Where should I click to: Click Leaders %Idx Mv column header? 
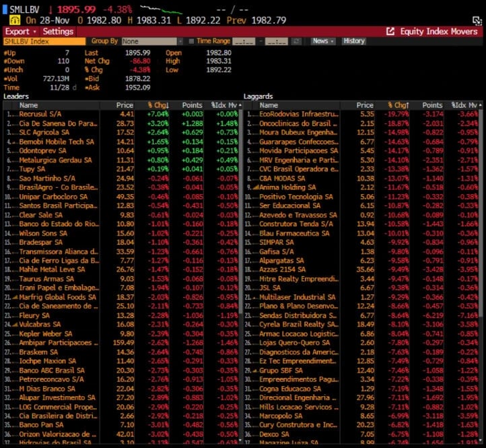point(224,105)
